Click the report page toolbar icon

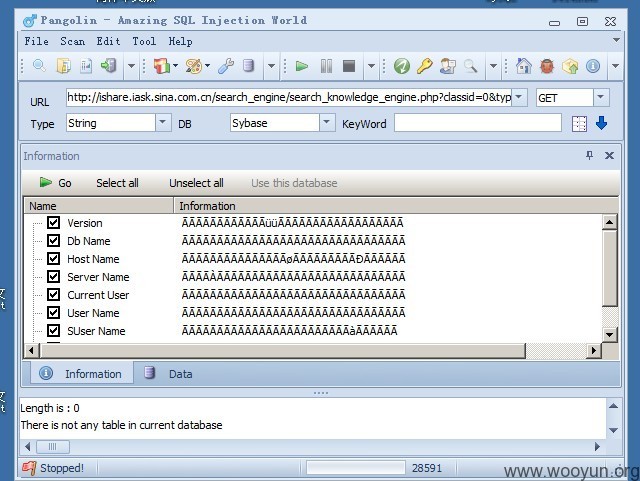tap(86, 66)
